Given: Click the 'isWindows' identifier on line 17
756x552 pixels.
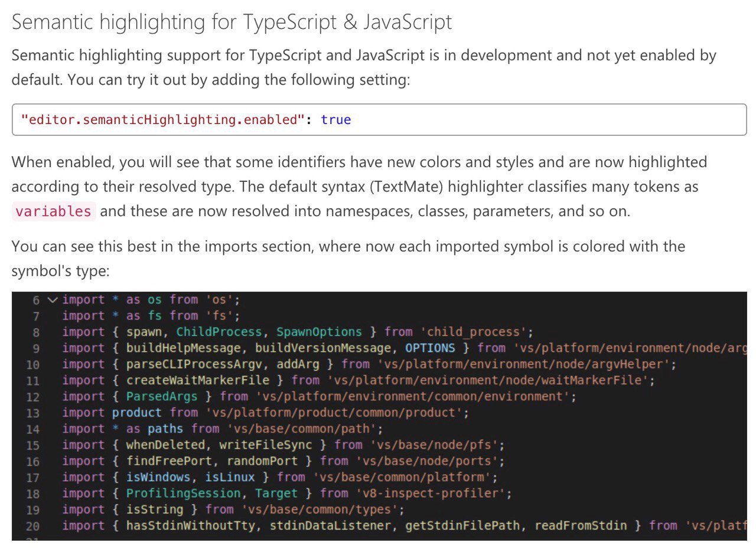Looking at the screenshot, I should [x=158, y=477].
